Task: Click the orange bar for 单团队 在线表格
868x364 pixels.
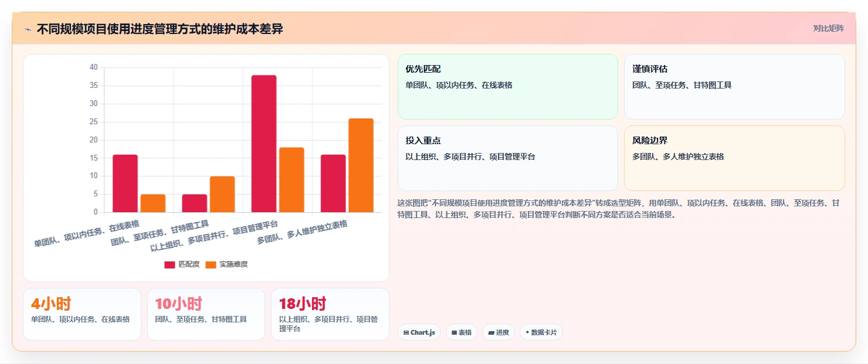Action: tap(153, 203)
